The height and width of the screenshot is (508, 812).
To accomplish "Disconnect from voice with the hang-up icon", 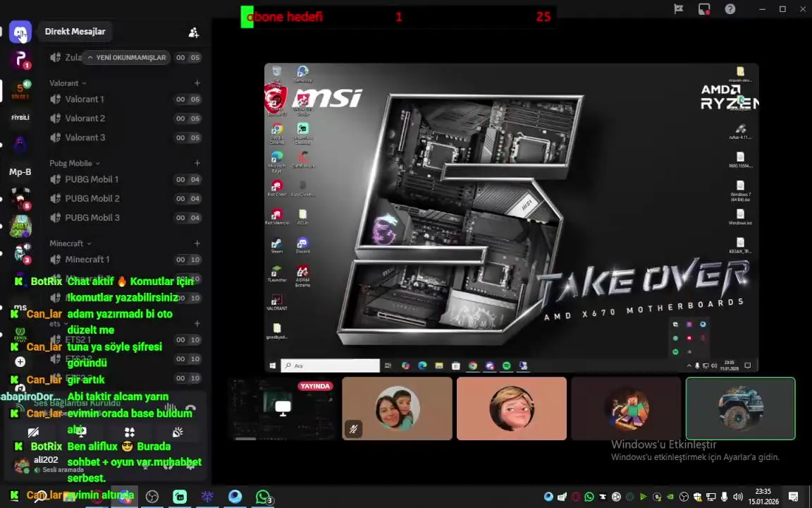I will coord(190,409).
